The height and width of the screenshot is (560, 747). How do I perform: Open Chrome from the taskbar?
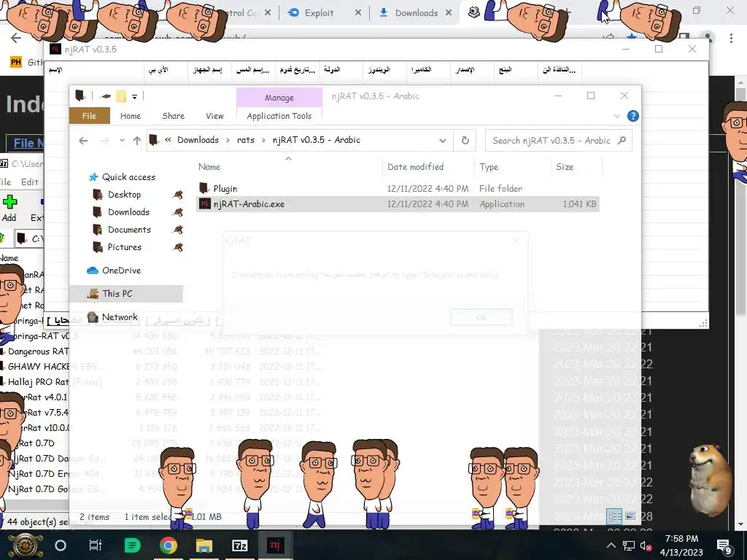pyautogui.click(x=168, y=545)
